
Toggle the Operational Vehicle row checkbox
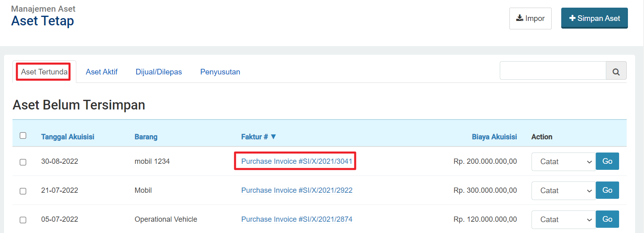23,220
